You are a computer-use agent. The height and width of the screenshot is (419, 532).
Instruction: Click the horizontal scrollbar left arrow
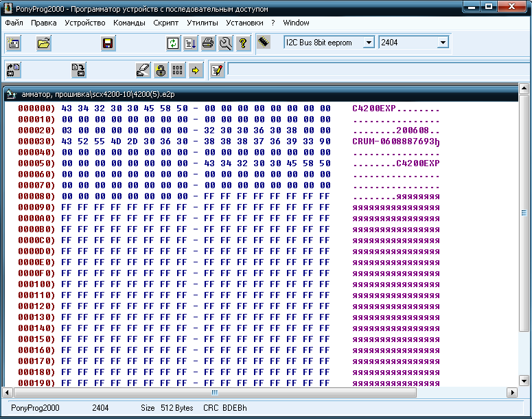click(x=7, y=393)
